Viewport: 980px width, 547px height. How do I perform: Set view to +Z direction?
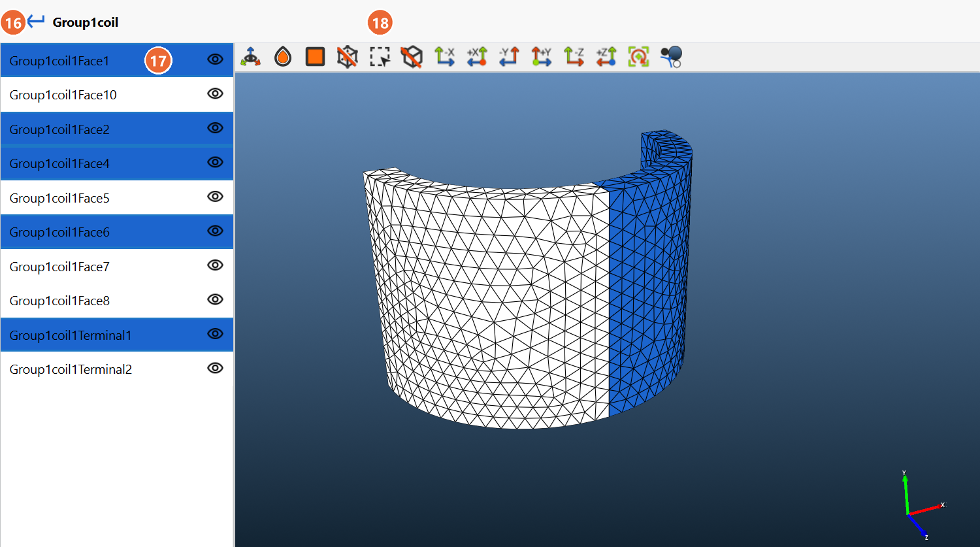click(x=606, y=57)
